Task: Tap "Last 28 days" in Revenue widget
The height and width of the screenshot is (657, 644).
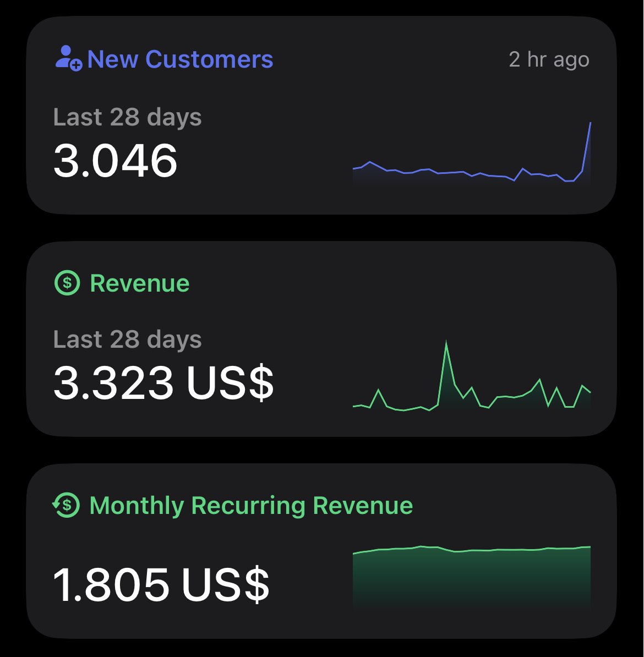Action: pyautogui.click(x=128, y=339)
